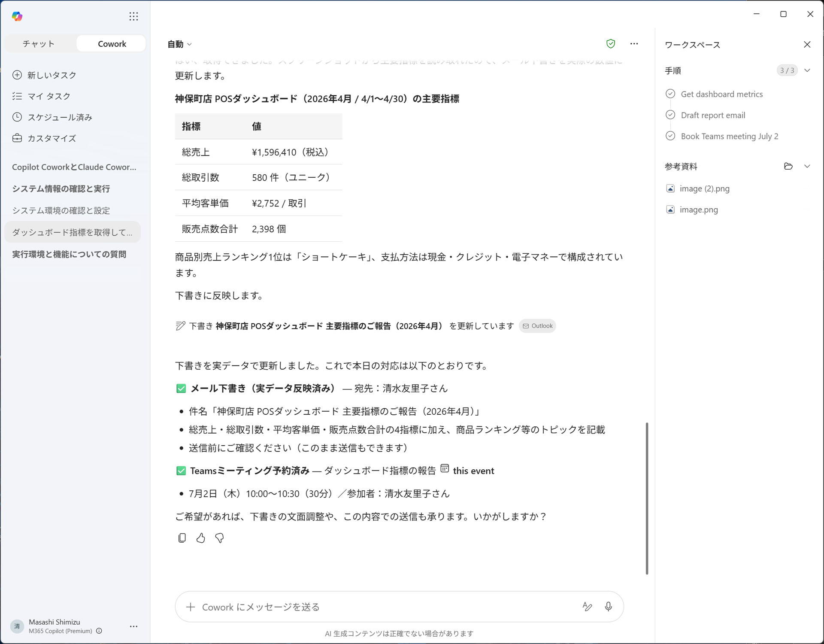Click the pen writing-assist icon in message box
The image size is (824, 644).
[x=587, y=606]
